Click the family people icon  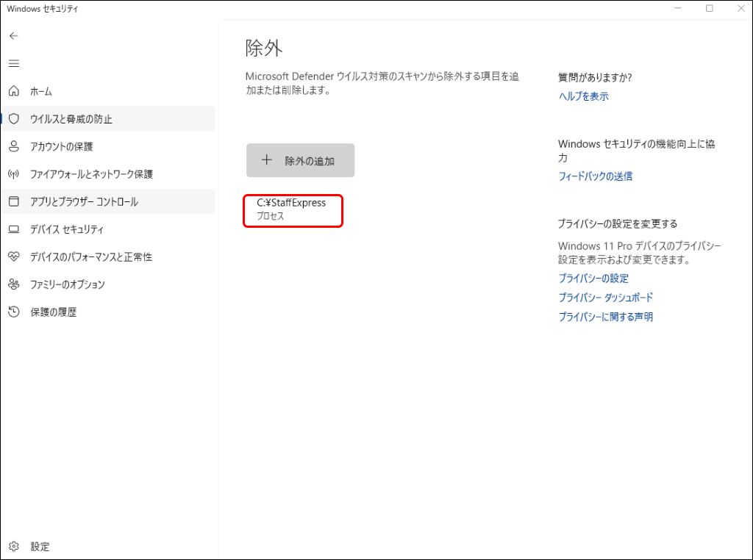click(14, 284)
